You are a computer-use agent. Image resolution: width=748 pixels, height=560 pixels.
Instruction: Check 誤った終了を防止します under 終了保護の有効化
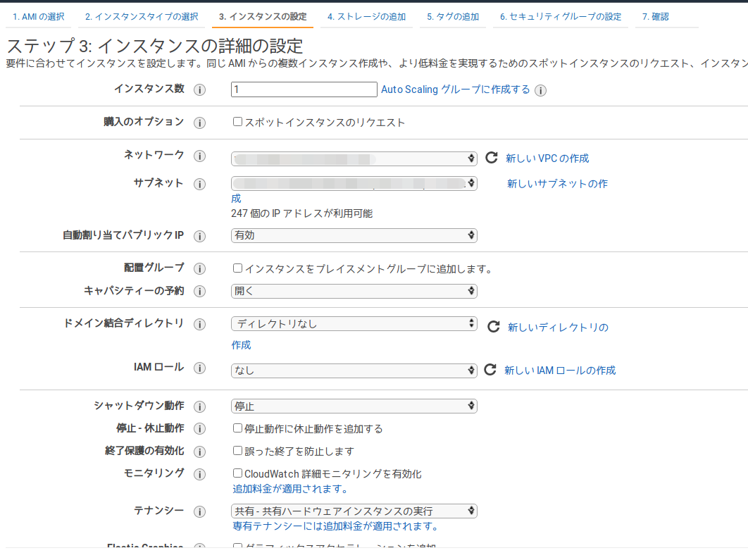(237, 451)
